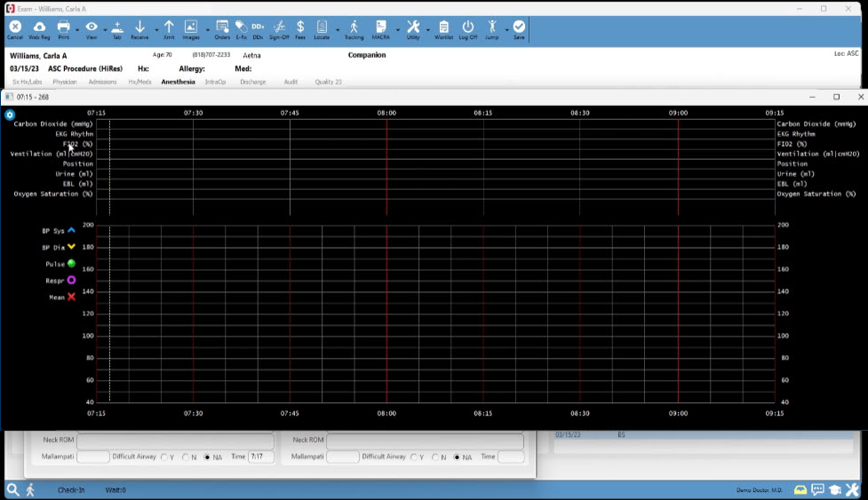Screen dimensions: 868x500
Task: Expand the Images dropdown arrow
Action: click(206, 29)
